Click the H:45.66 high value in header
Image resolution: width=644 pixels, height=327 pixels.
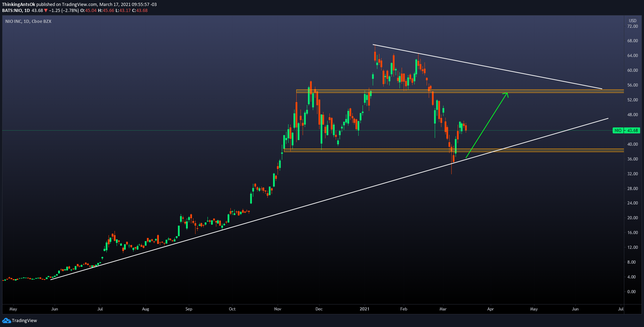tap(106, 11)
